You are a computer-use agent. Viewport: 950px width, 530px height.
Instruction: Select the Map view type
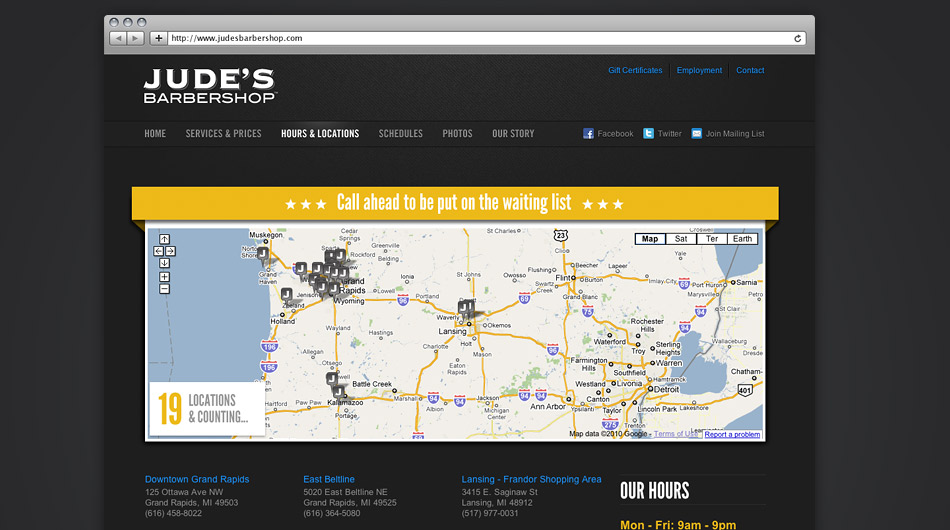[650, 239]
